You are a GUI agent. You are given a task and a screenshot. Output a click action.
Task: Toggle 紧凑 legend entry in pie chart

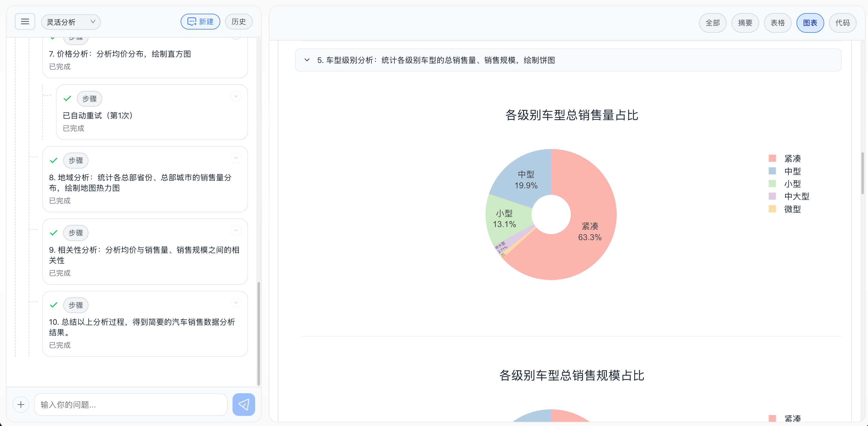click(x=792, y=158)
